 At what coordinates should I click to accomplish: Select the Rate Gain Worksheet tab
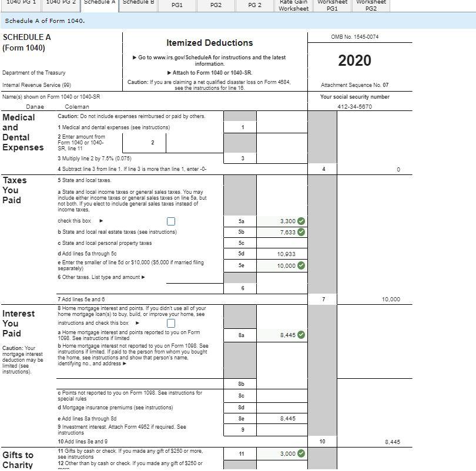click(x=293, y=5)
